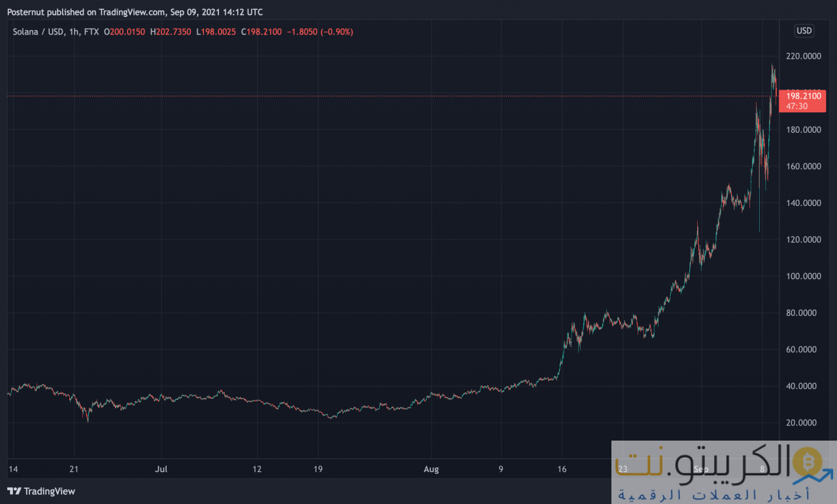Click the Solana / USD symbol title
The image size is (837, 504).
click(39, 31)
